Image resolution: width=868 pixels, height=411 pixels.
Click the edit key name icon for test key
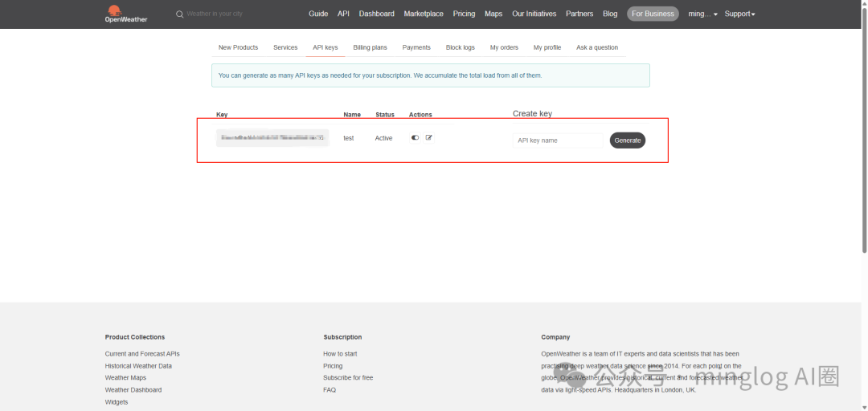pos(429,138)
